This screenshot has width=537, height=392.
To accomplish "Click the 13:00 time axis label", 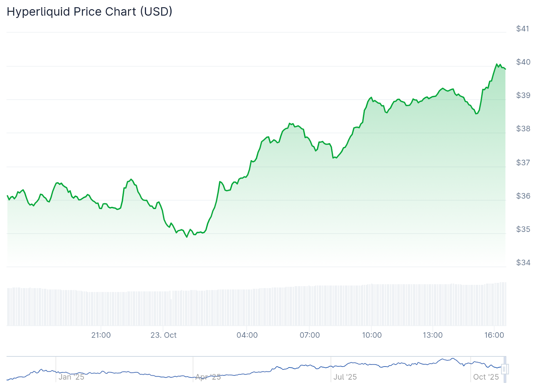I will tap(432, 335).
